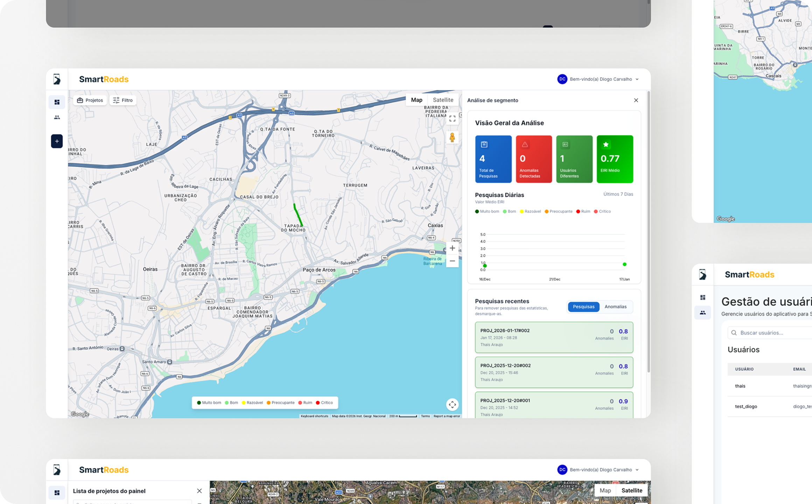Click the segment analysis panel vertical scrollbar

pos(649,232)
